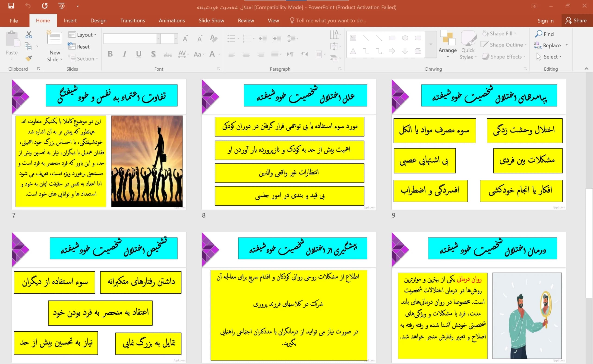Open the font name combo box arrow

point(158,38)
